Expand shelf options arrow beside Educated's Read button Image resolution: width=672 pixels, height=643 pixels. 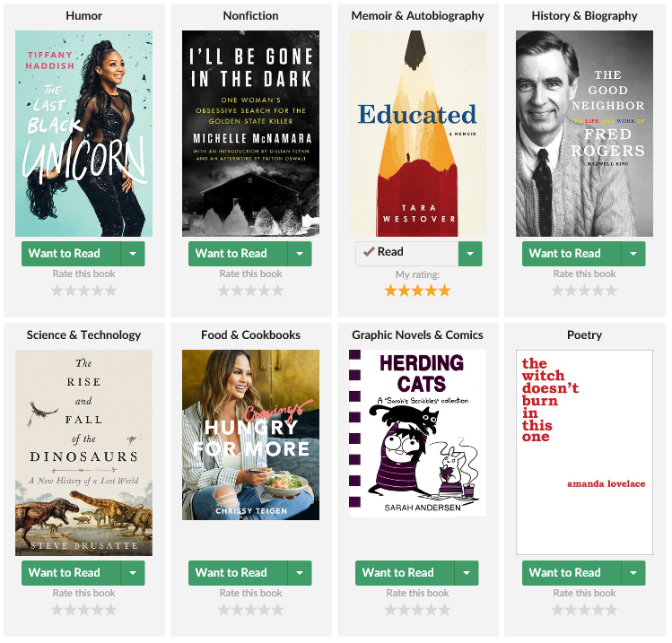pos(470,254)
